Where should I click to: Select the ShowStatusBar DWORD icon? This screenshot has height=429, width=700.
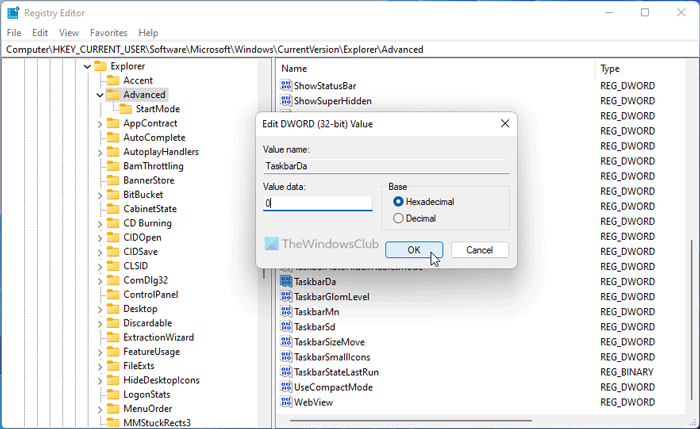[286, 85]
